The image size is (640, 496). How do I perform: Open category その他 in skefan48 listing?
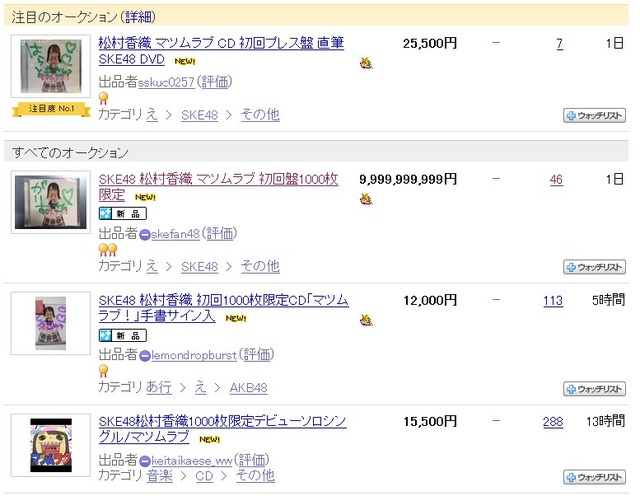point(260,266)
